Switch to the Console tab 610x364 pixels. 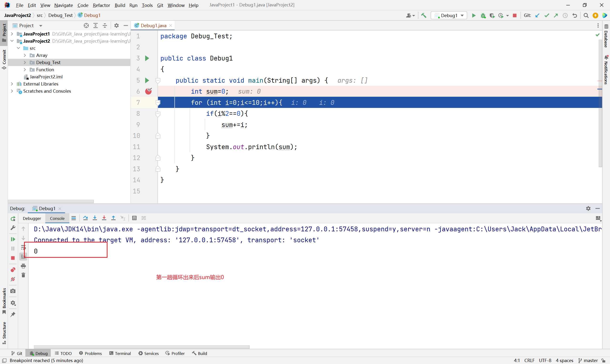click(57, 218)
